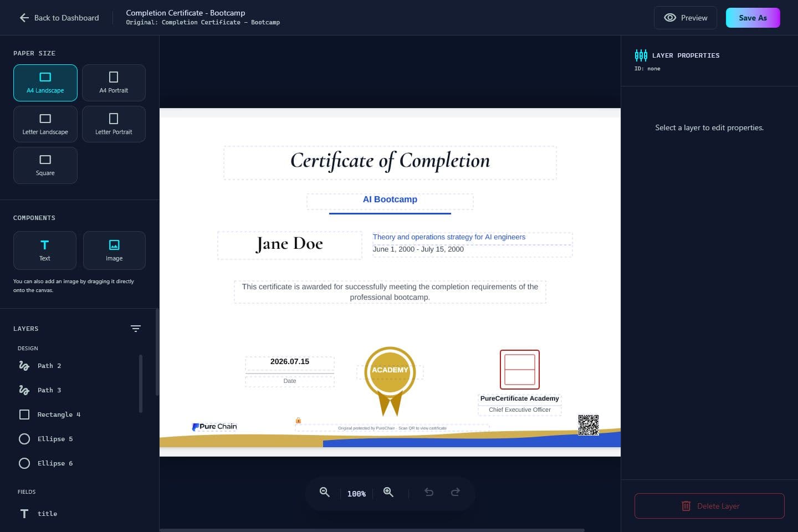Select the Path 2 layer

(x=78, y=366)
